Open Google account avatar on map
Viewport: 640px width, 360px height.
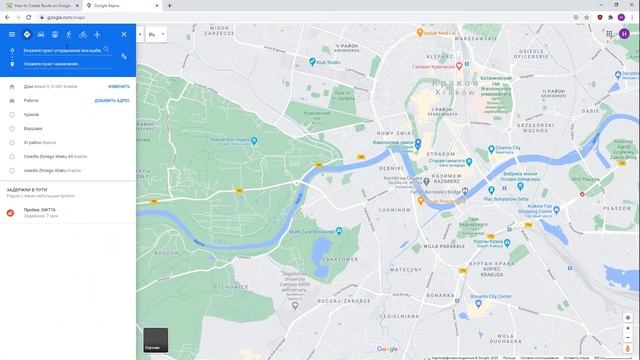pos(624,34)
